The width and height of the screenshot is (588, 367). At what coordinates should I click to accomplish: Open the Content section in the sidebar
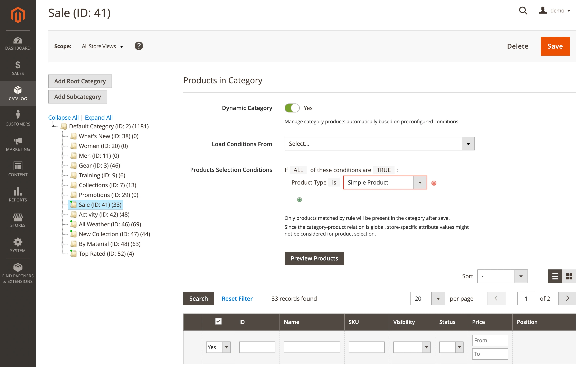click(18, 169)
